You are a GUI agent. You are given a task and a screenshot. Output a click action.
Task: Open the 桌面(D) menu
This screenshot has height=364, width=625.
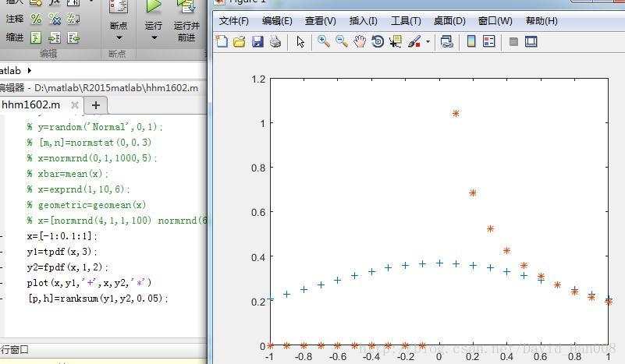(x=449, y=21)
